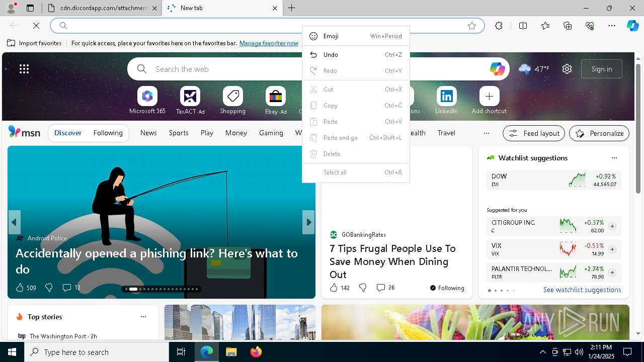Open Settings and more ellipsis

(x=612, y=26)
